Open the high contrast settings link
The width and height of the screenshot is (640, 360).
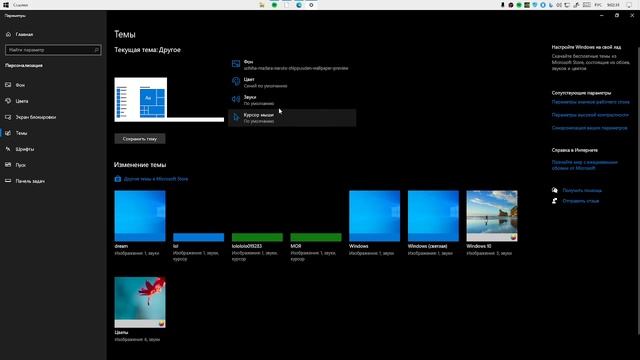tap(590, 115)
